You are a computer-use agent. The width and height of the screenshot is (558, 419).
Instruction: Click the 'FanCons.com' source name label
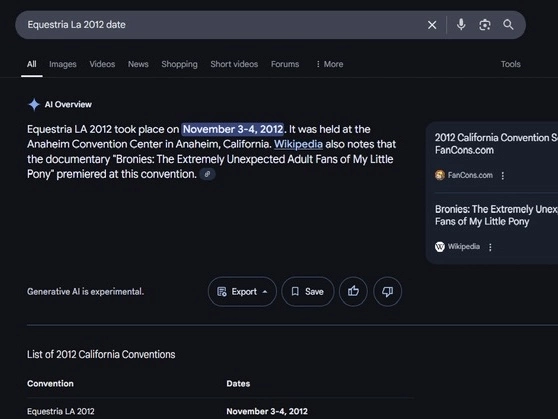[x=470, y=175]
